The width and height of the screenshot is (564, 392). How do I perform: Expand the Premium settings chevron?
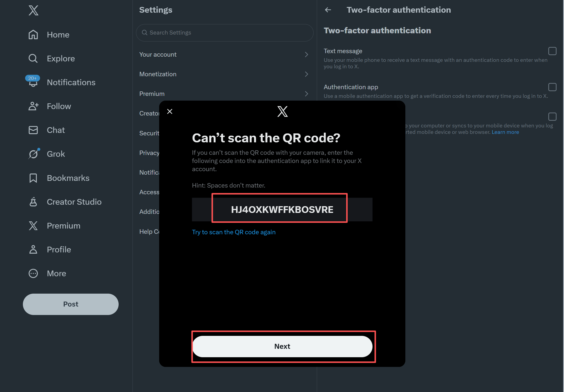point(306,94)
